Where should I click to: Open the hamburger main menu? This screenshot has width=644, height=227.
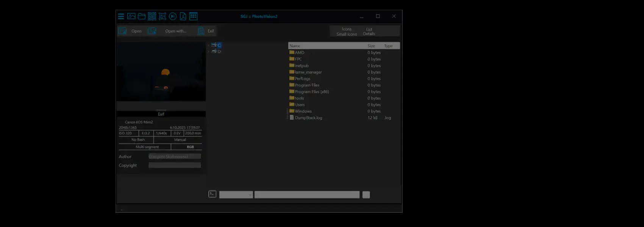121,16
